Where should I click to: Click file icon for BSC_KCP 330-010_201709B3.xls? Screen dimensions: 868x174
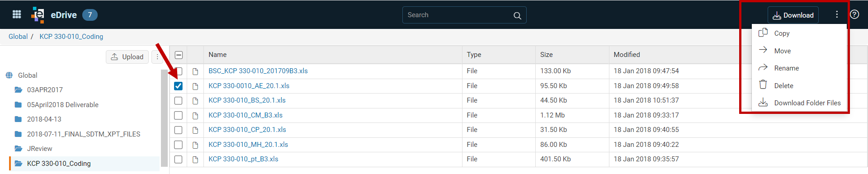[x=195, y=71]
